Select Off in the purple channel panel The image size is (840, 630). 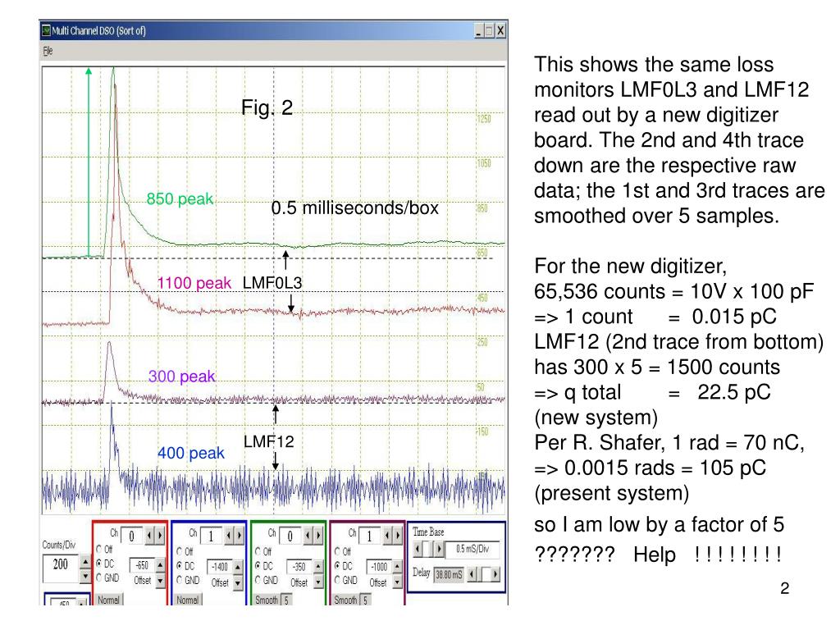click(337, 551)
